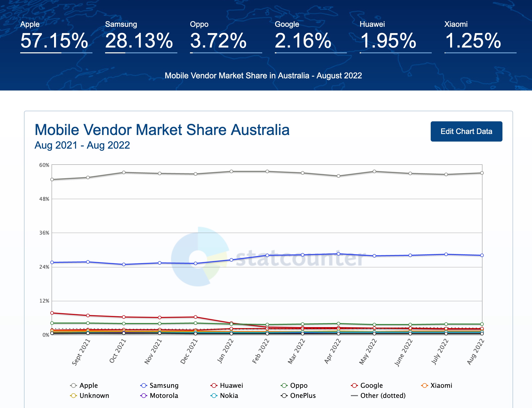Click the Oppo legend circle icon
The height and width of the screenshot is (408, 532).
(x=284, y=386)
